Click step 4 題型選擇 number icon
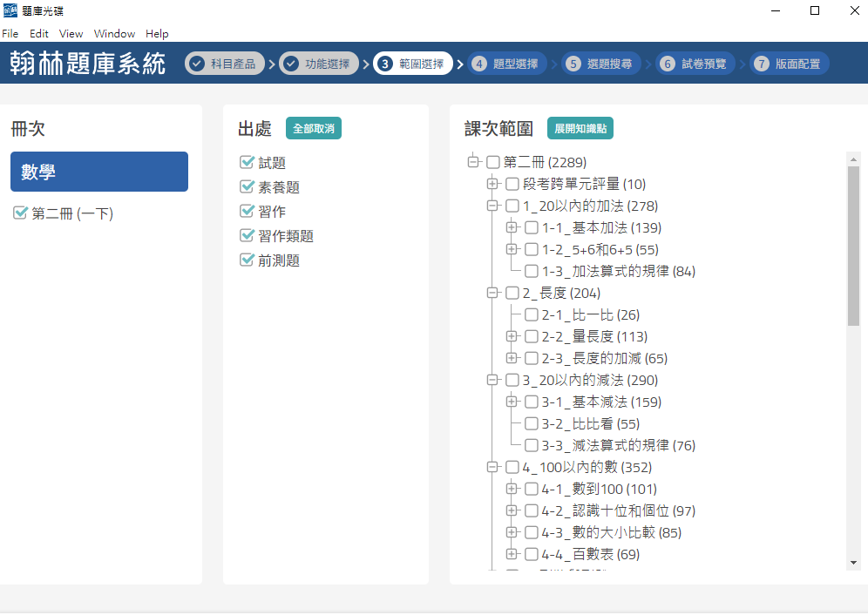 pyautogui.click(x=478, y=64)
